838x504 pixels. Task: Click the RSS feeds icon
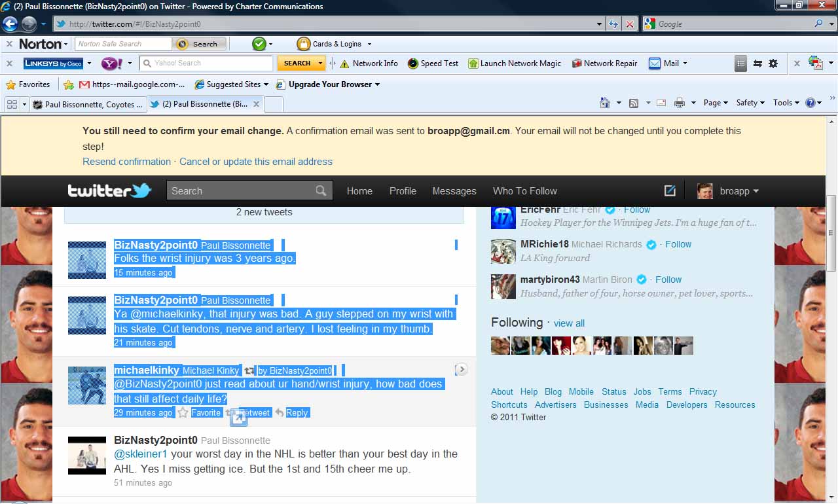pos(633,103)
